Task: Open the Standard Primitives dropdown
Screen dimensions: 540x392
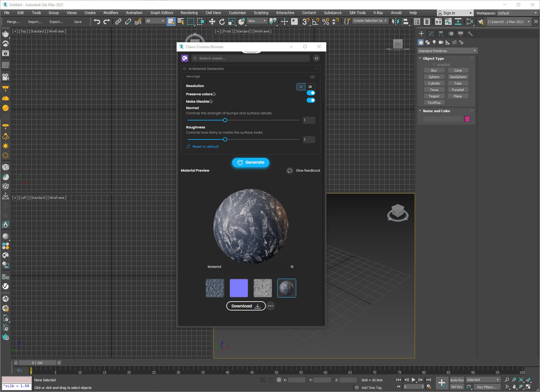Action: coord(447,51)
